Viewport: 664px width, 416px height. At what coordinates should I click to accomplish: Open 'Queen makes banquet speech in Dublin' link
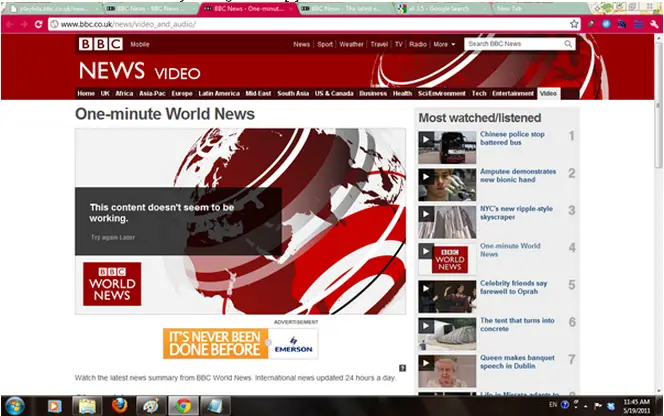point(517,362)
